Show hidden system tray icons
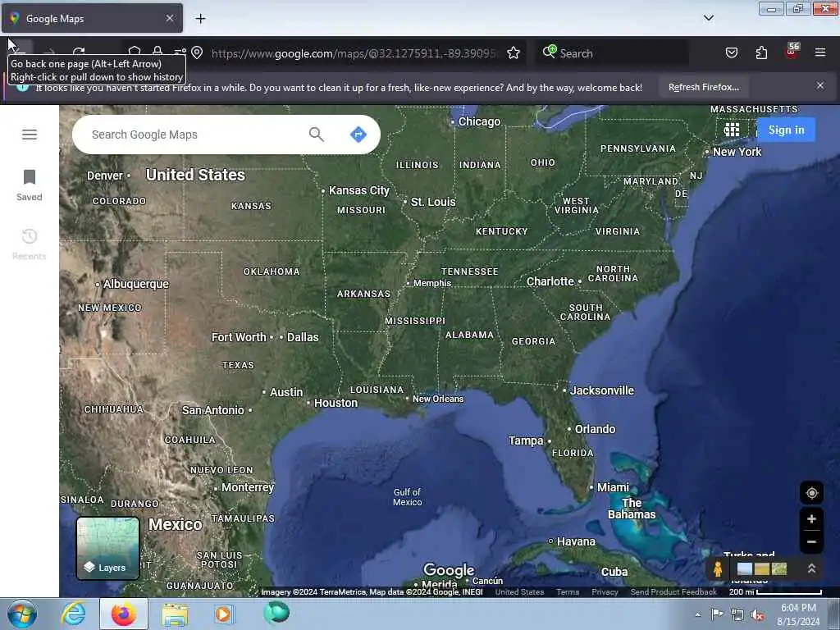The height and width of the screenshot is (630, 840). (697, 614)
